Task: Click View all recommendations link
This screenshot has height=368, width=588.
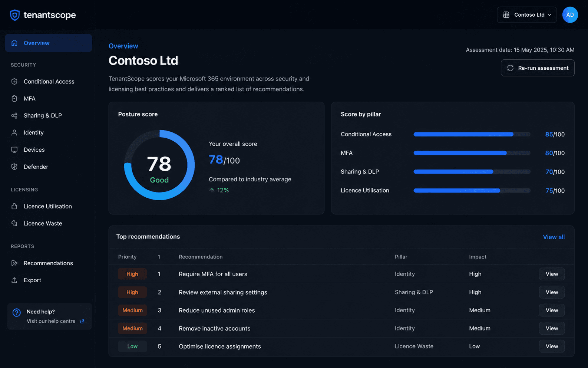Action: (554, 237)
